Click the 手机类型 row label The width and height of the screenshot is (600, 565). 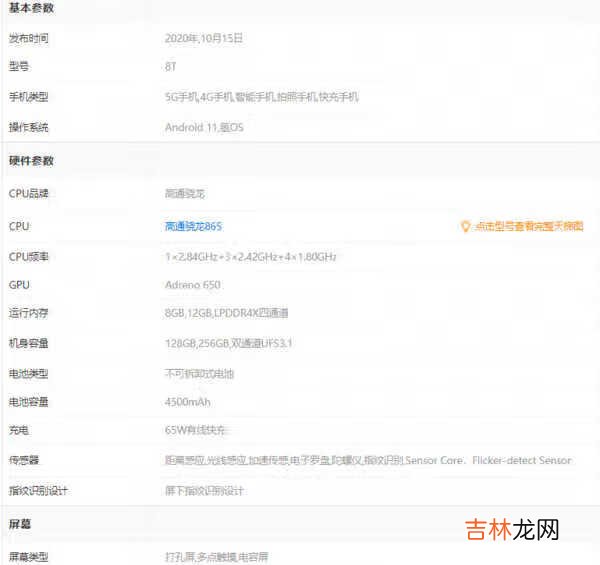point(29,97)
